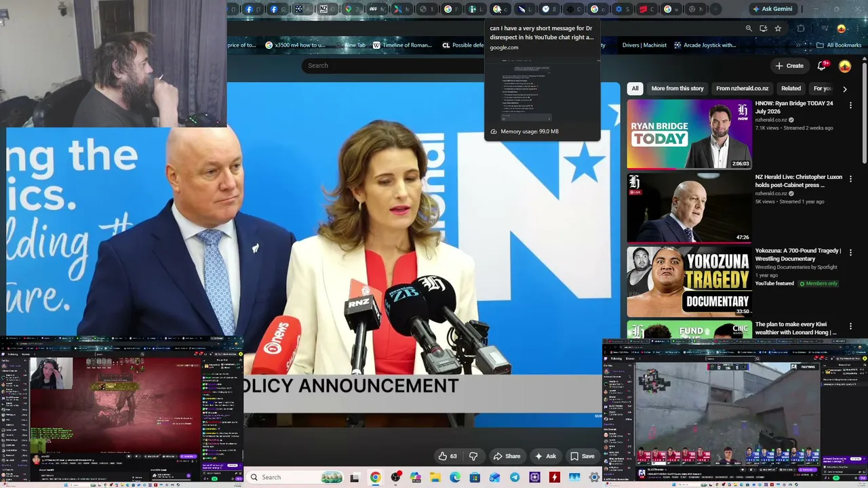Click the install/cast icon in address bar
This screenshot has width=868, height=488.
(x=764, y=28)
